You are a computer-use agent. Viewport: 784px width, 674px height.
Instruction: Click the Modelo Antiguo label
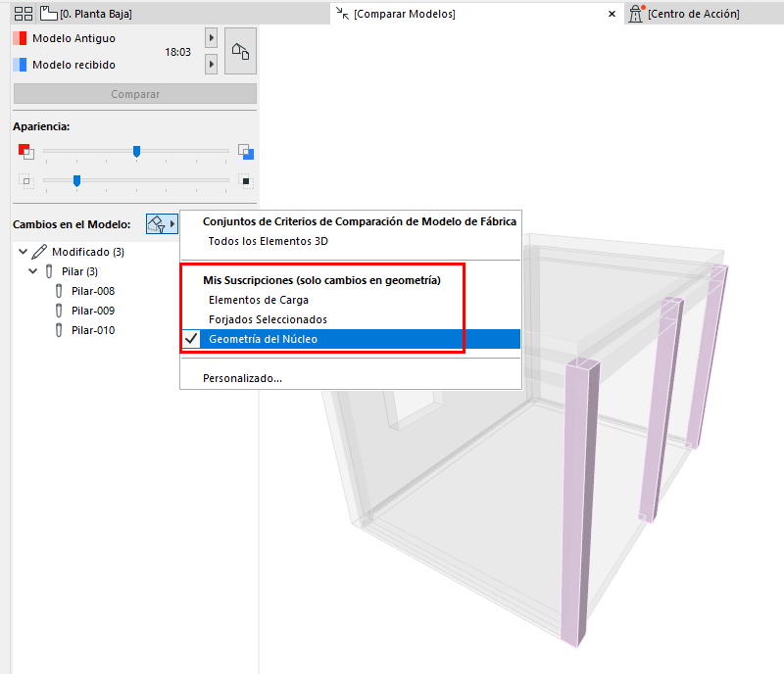(x=73, y=38)
